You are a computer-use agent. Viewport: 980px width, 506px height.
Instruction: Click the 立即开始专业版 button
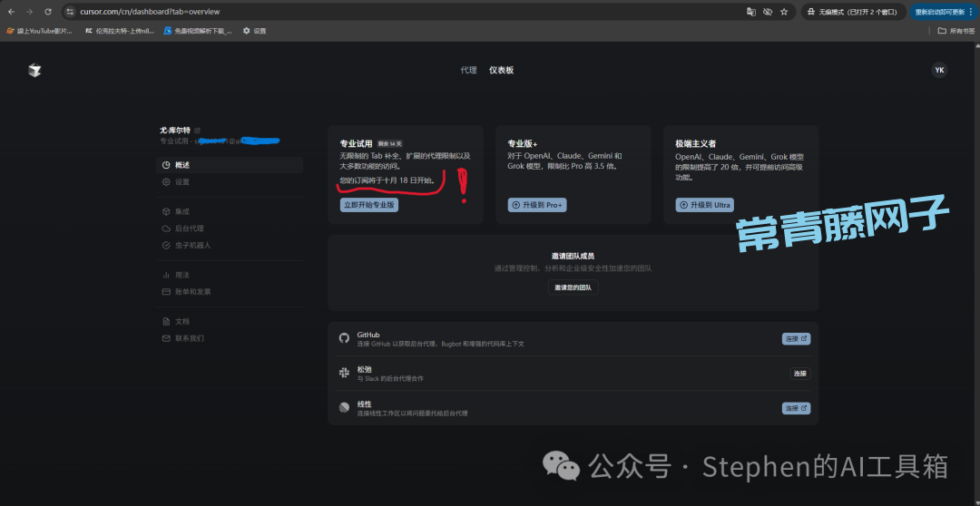(368, 205)
